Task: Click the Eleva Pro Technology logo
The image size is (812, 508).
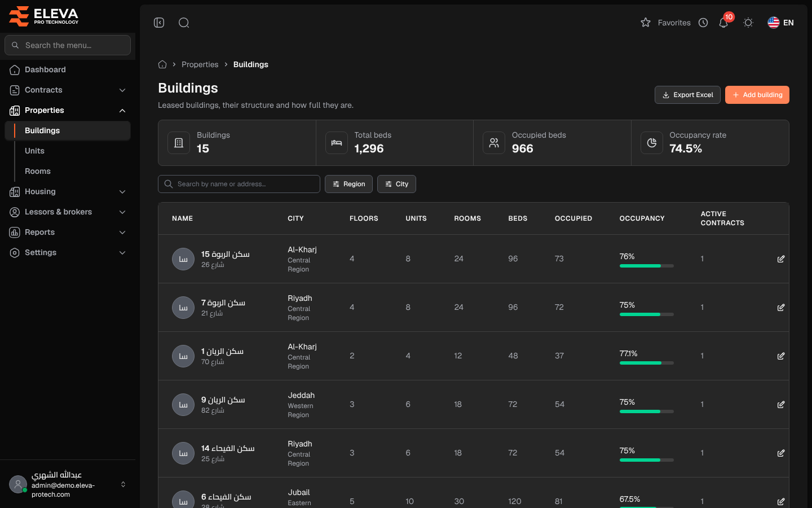Action: tap(44, 16)
